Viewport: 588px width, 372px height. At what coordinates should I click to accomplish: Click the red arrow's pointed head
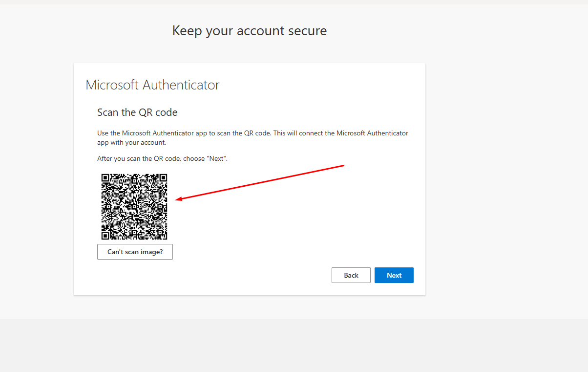(177, 199)
